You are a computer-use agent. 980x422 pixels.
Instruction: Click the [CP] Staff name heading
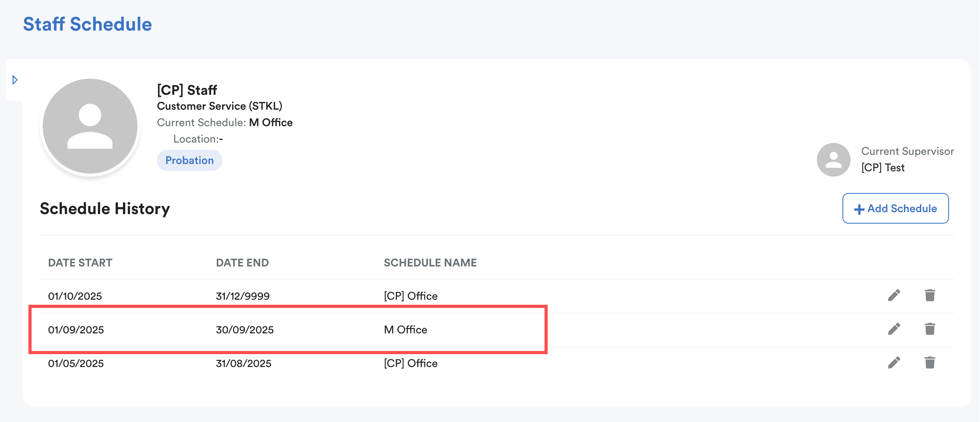pyautogui.click(x=187, y=90)
